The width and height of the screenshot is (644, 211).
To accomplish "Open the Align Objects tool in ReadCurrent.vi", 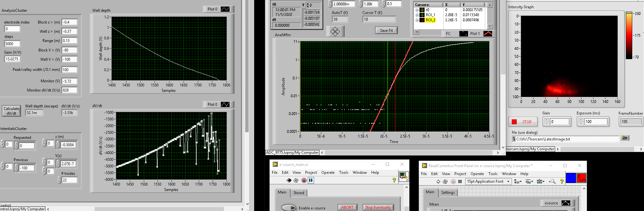I will click(518, 181).
